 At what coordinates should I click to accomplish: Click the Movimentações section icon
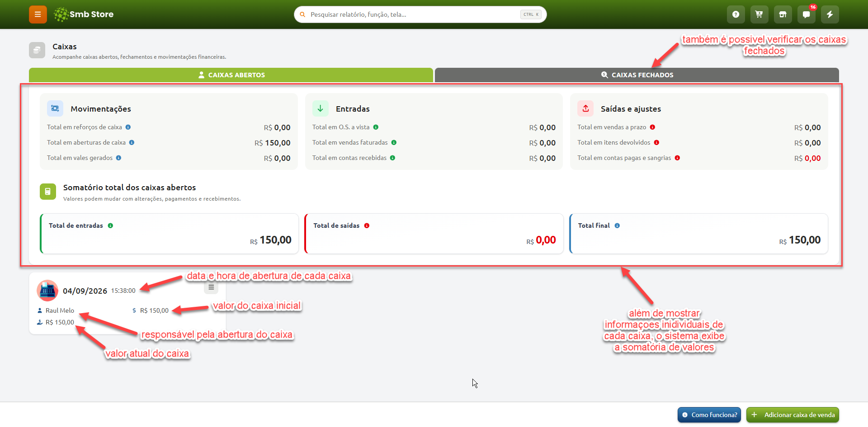[x=55, y=108]
